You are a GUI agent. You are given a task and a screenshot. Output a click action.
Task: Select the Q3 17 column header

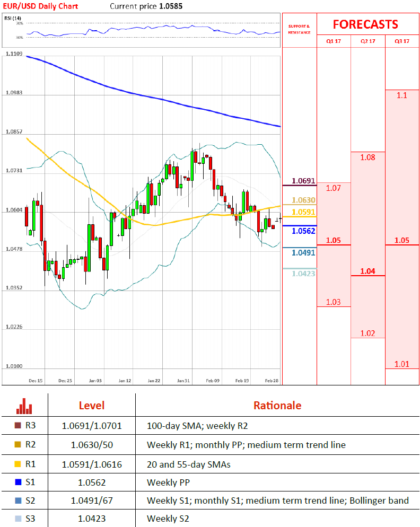(x=402, y=41)
